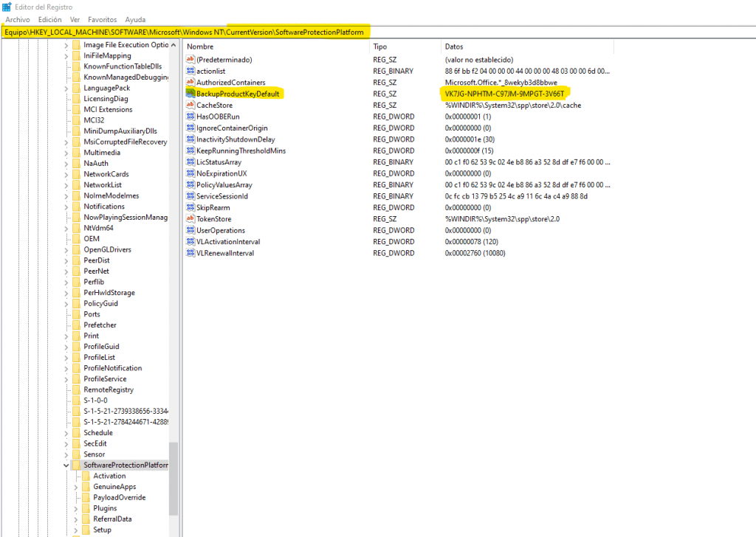This screenshot has height=537, width=756.
Task: Select the Prefetcher key
Action: pyautogui.click(x=100, y=325)
